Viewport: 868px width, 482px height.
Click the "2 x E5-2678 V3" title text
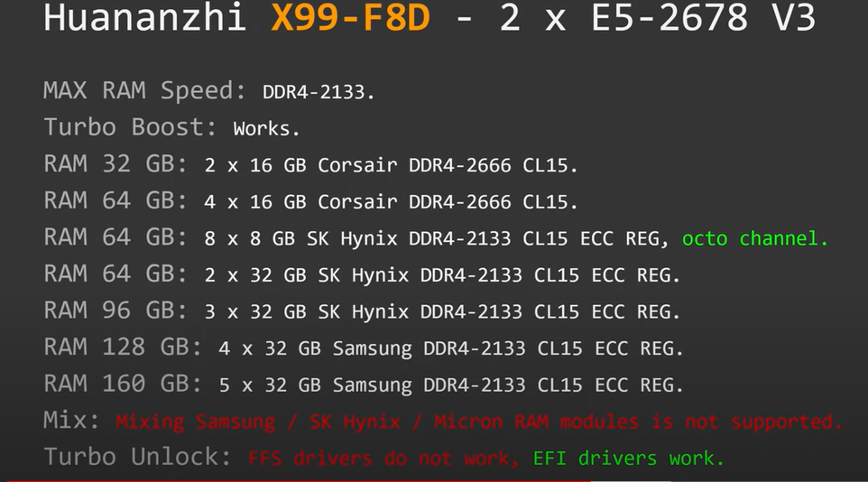click(658, 18)
